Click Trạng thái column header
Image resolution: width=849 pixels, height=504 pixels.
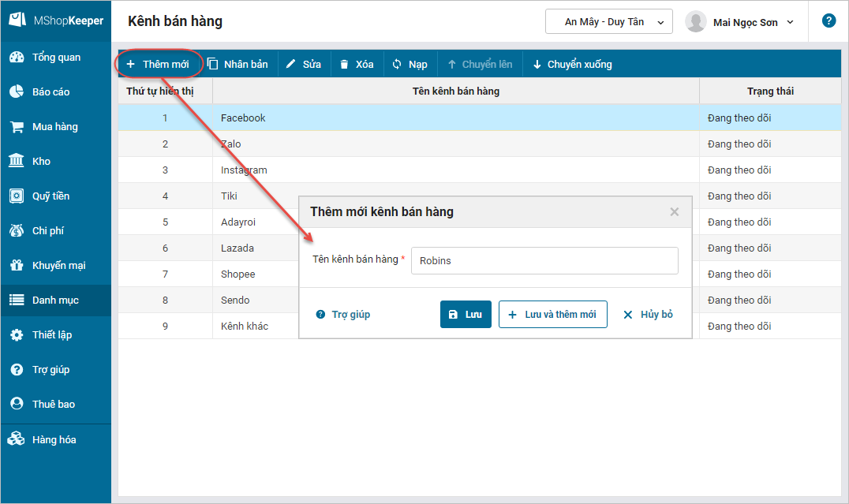tap(770, 91)
